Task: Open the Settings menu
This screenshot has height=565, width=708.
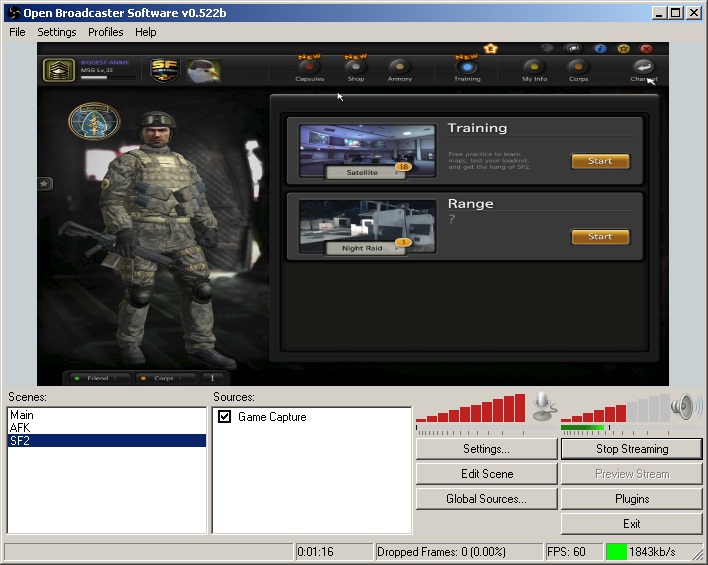Action: pyautogui.click(x=57, y=32)
